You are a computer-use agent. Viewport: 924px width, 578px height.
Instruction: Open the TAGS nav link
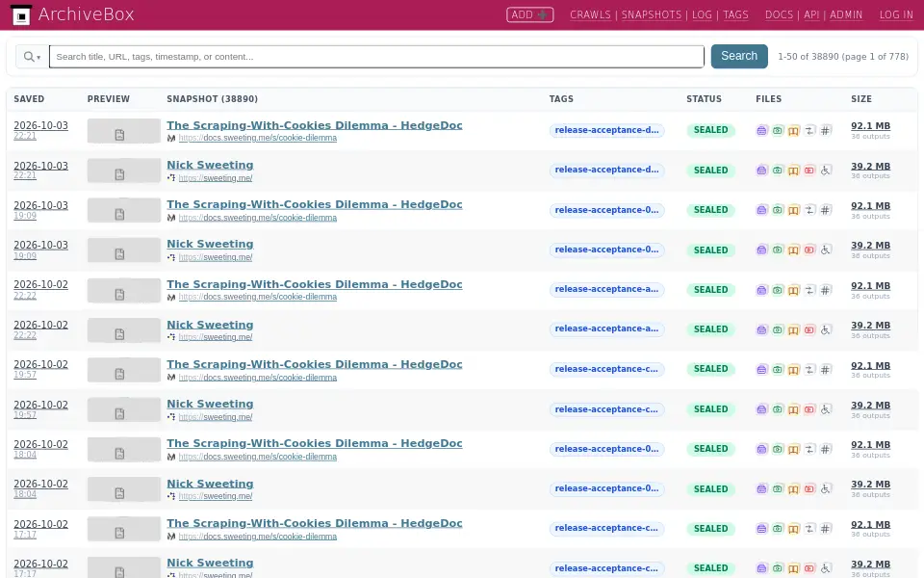click(x=735, y=14)
